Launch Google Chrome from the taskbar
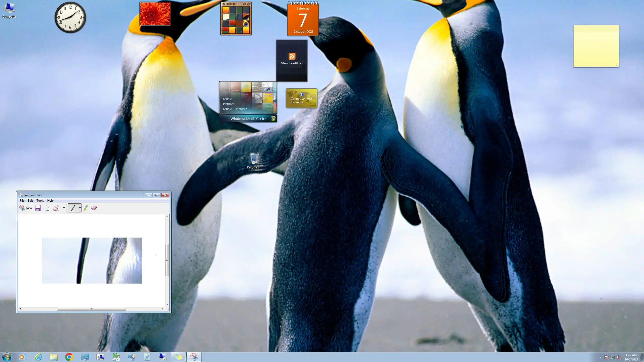Screen dimensions: 644x362 69,357
